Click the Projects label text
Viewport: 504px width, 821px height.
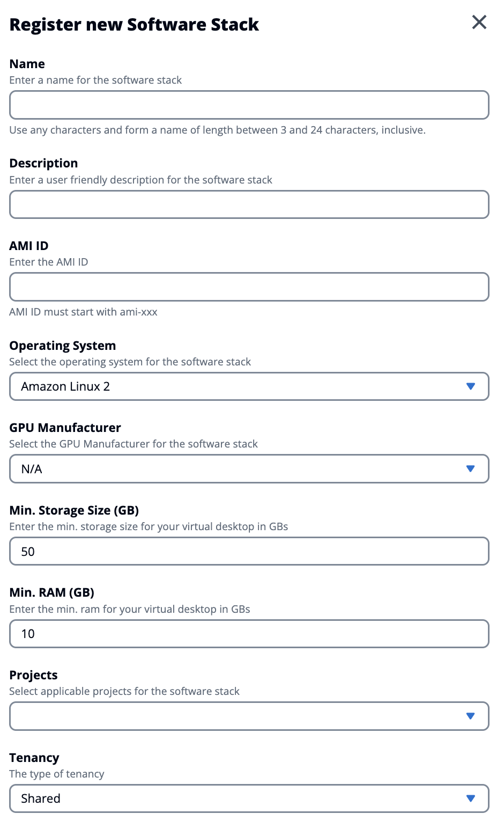point(34,675)
